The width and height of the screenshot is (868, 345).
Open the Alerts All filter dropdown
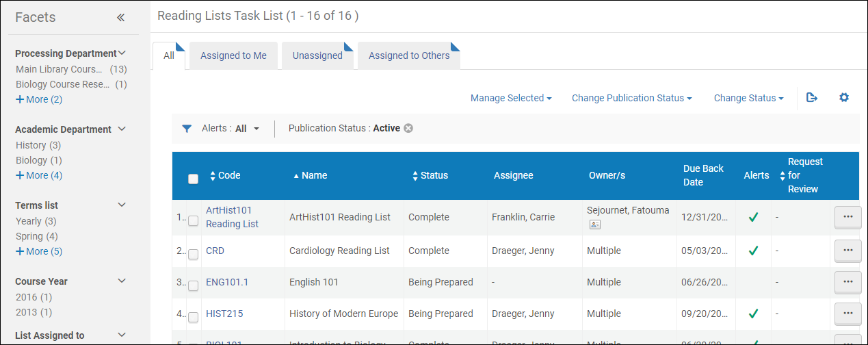(231, 128)
